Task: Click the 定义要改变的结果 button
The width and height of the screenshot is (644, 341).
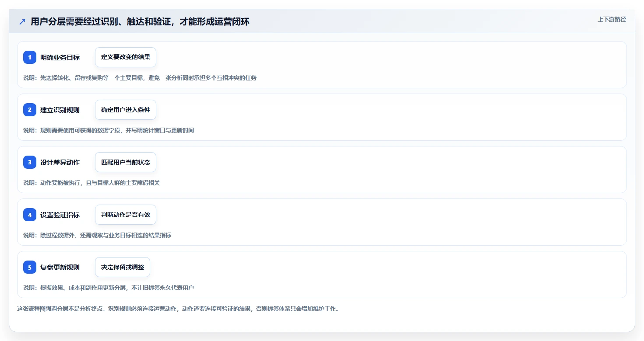Action: pyautogui.click(x=126, y=57)
